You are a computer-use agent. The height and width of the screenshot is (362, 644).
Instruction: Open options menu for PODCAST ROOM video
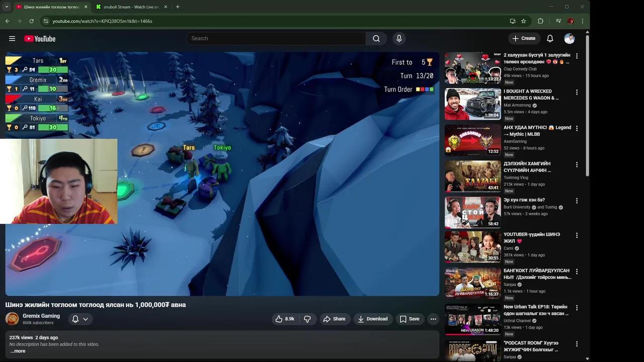(x=577, y=344)
